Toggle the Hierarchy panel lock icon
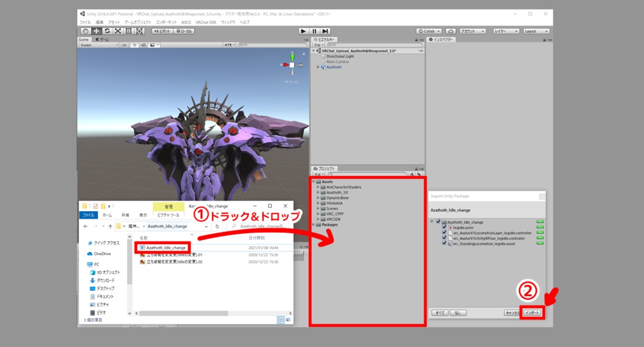Screen dimensions: 644x347 pyautogui.click(x=416, y=40)
